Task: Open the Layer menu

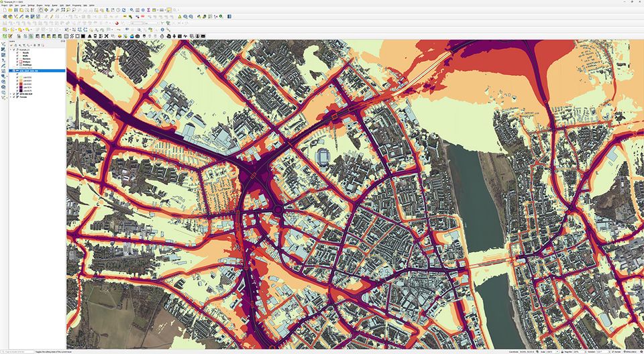Action: pos(22,4)
